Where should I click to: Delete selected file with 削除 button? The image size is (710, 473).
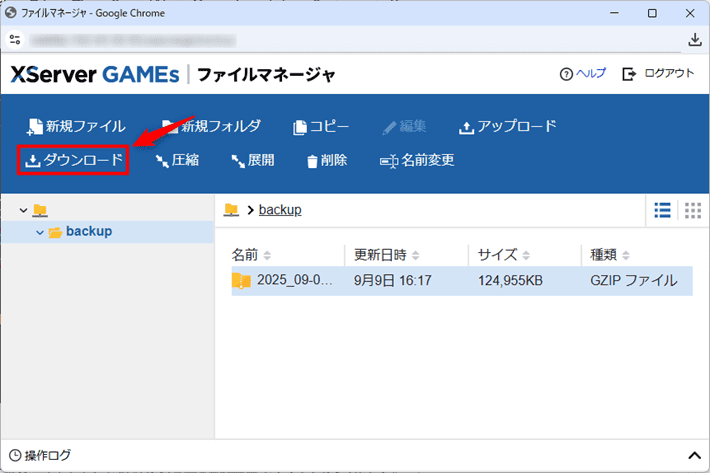[x=327, y=160]
